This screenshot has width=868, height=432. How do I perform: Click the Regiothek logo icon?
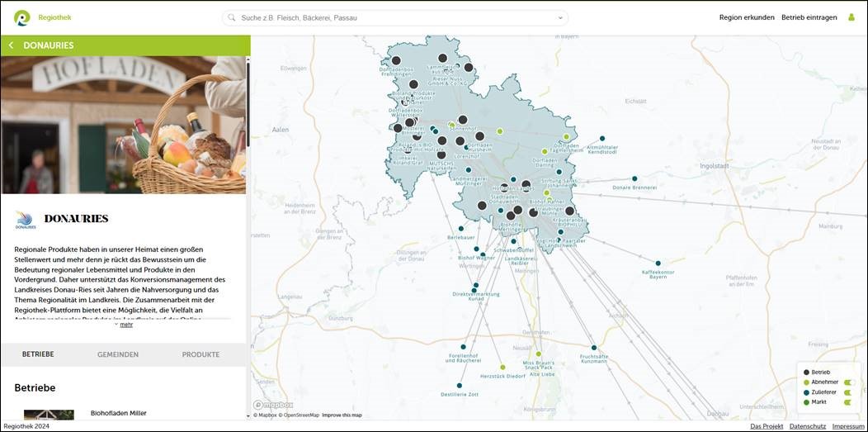[22, 17]
